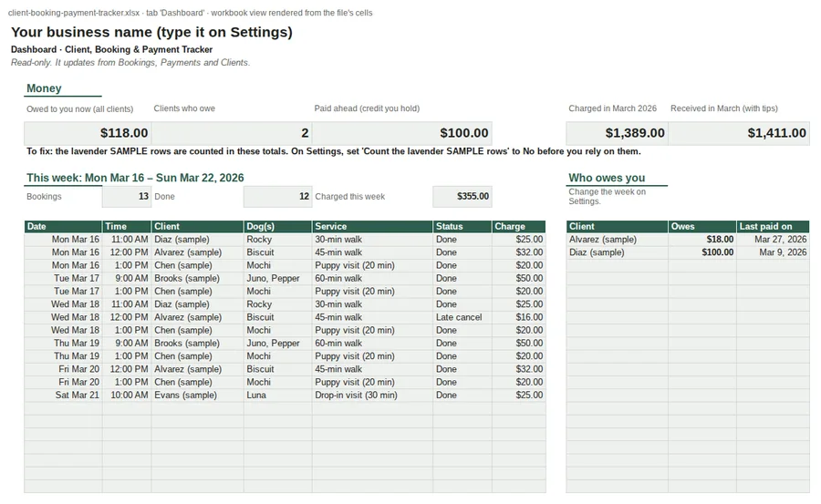Select the 'Read-only. It updates from Bookings' note
821x504 pixels.
[130, 63]
